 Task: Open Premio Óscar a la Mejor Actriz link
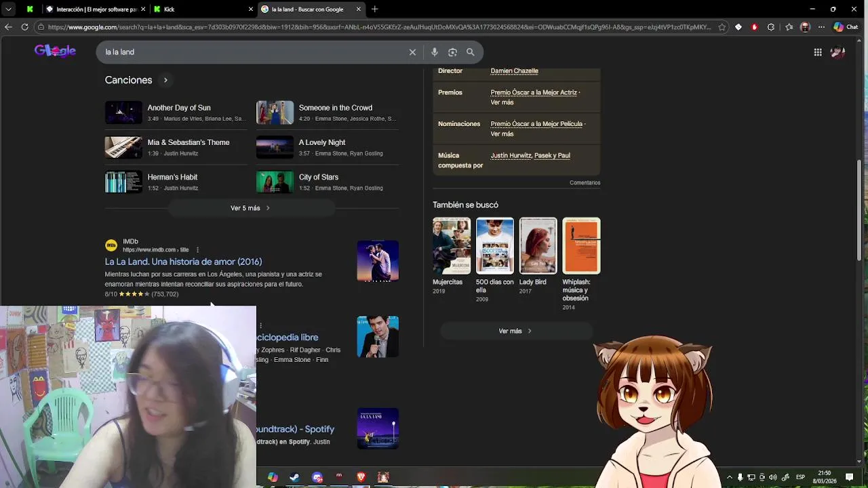coord(534,92)
